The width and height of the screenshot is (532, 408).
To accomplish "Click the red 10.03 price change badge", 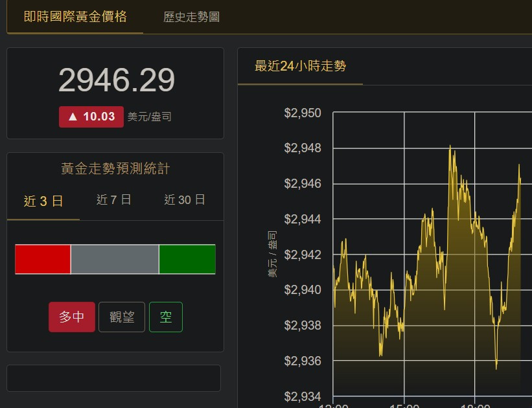I will pos(91,117).
